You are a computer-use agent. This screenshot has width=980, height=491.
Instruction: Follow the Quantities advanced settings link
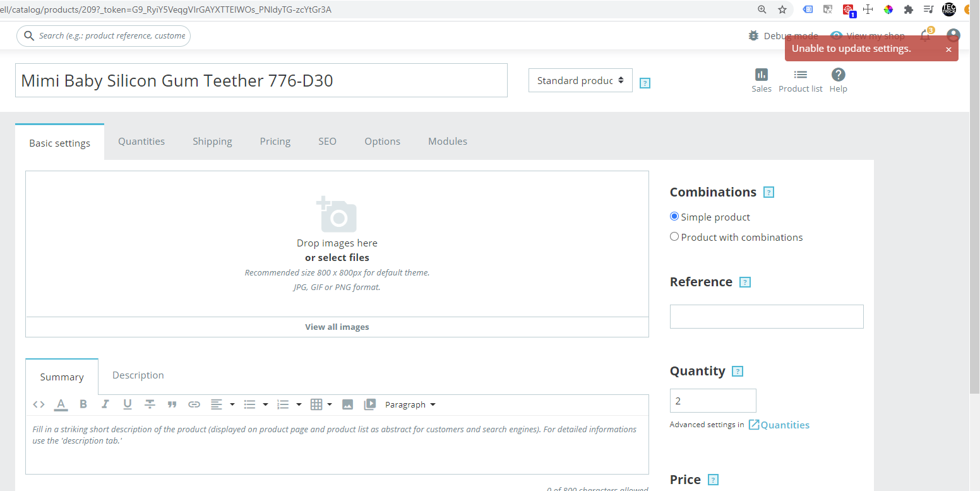(x=779, y=425)
